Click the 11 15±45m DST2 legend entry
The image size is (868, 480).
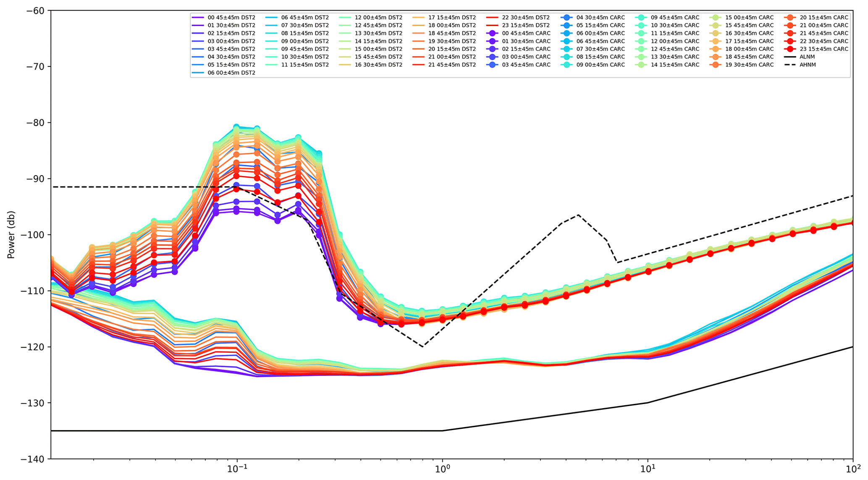(305, 65)
